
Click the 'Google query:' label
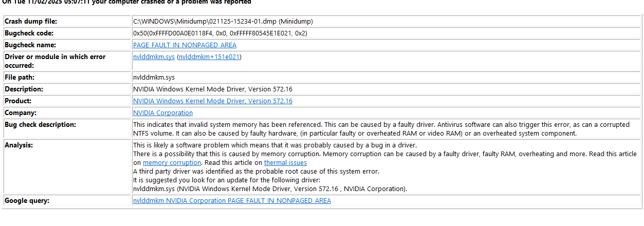[x=27, y=201]
